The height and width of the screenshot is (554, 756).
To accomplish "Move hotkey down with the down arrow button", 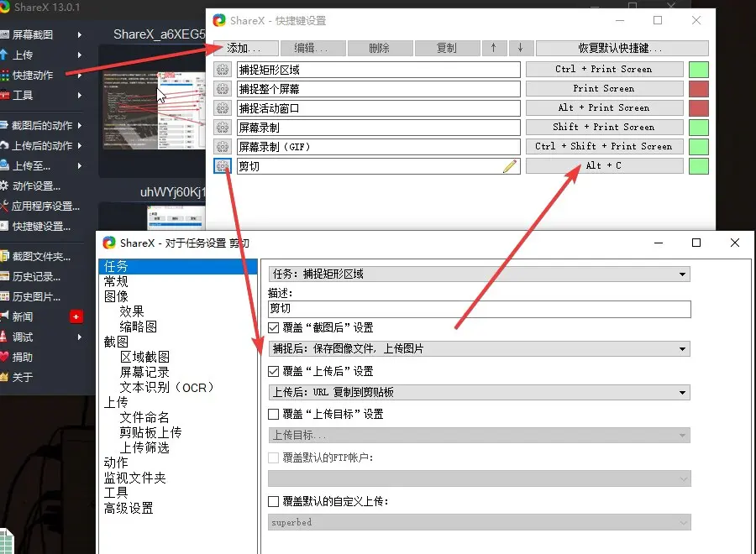I will (x=520, y=48).
